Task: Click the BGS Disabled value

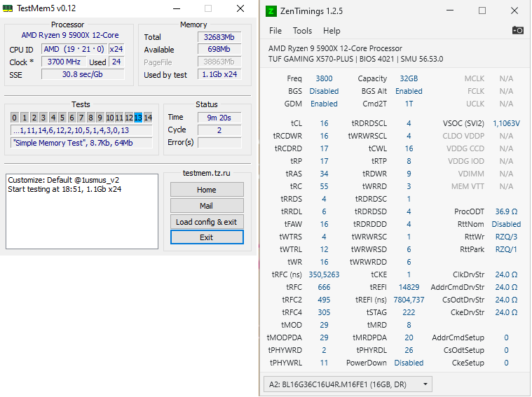Action: pyautogui.click(x=324, y=91)
